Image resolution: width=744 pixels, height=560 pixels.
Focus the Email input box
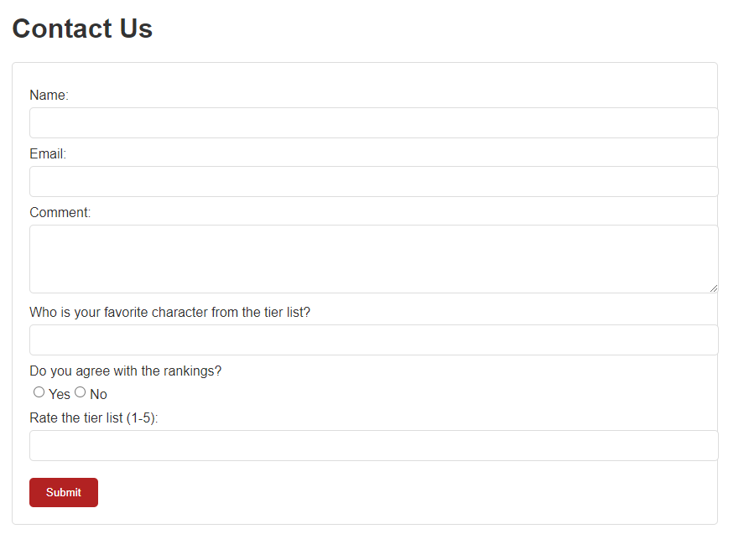(374, 182)
